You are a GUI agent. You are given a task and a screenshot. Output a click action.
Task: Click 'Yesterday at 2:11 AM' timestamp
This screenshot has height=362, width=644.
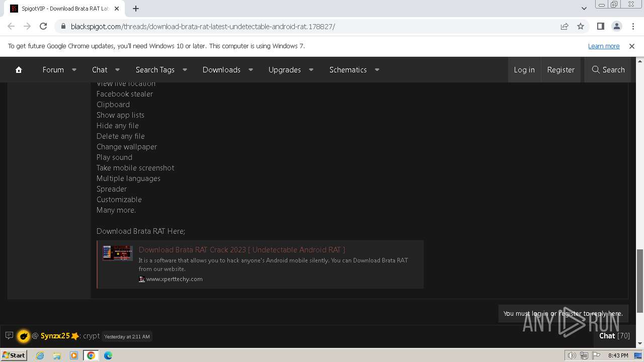point(127,336)
